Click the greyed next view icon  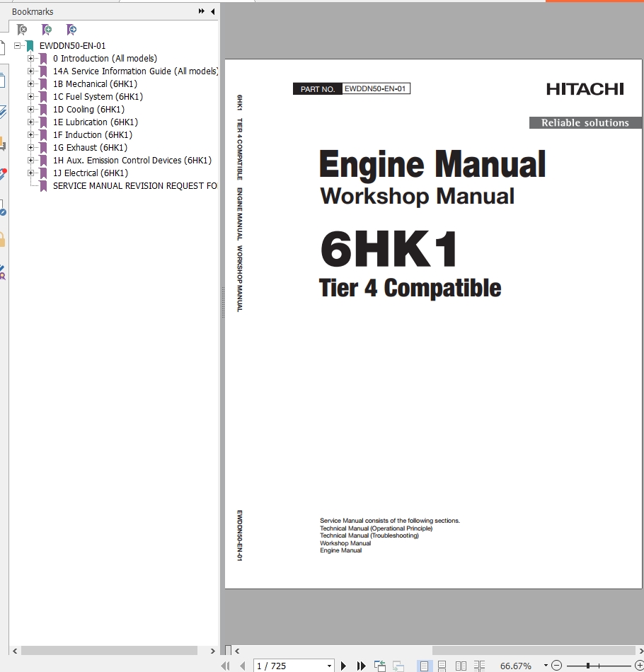(x=398, y=666)
